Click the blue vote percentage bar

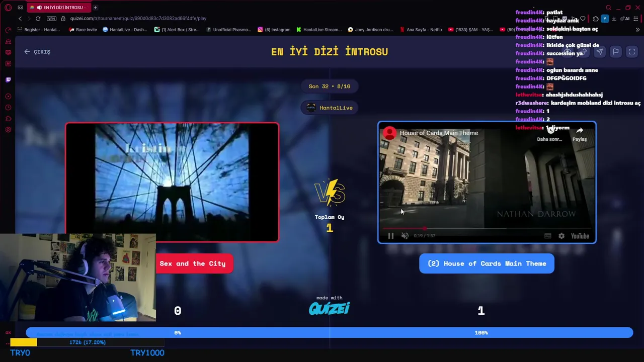pos(330,332)
